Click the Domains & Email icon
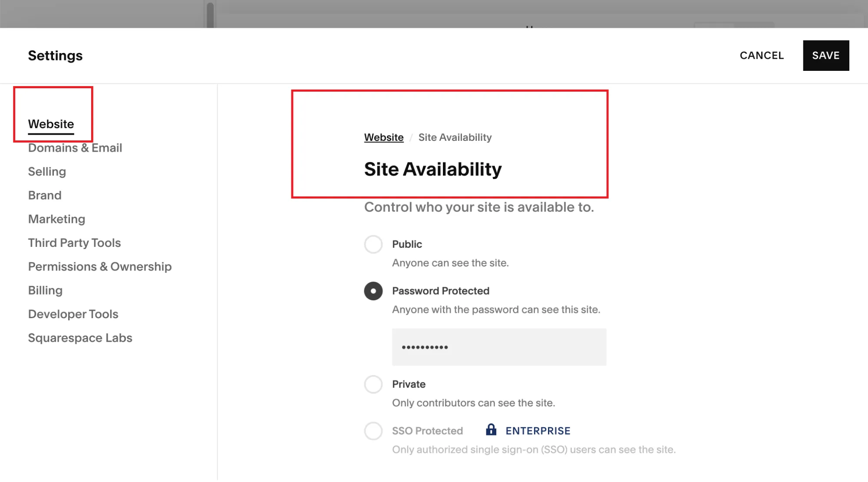868x482 pixels. [x=75, y=147]
